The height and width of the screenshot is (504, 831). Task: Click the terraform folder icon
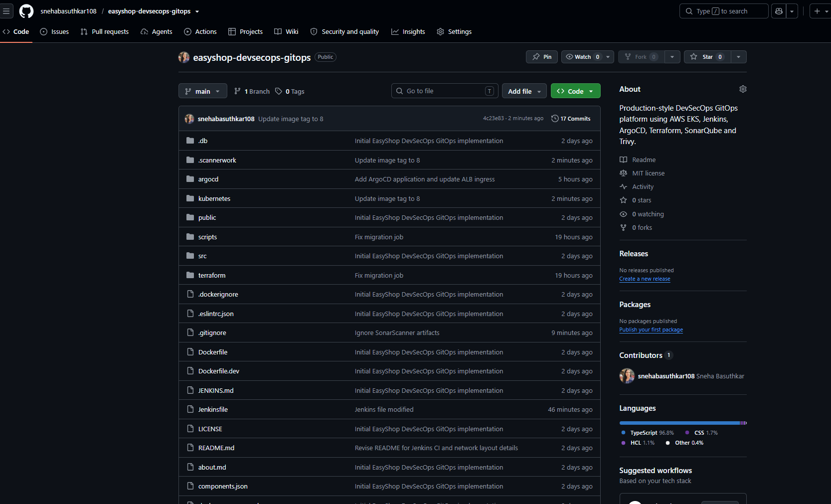click(x=190, y=275)
